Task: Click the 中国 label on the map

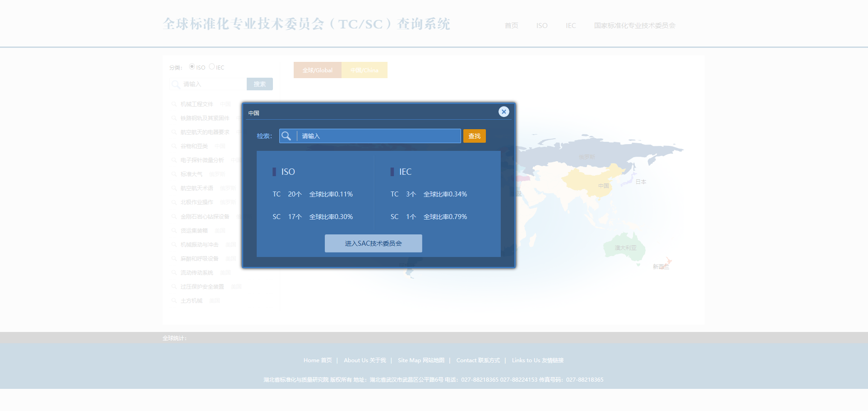Action: point(604,186)
